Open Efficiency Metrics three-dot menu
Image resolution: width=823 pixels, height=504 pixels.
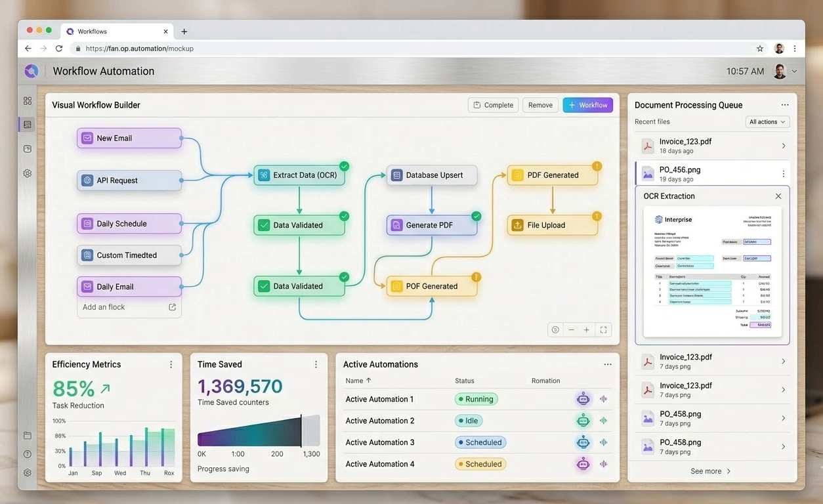pyautogui.click(x=171, y=365)
